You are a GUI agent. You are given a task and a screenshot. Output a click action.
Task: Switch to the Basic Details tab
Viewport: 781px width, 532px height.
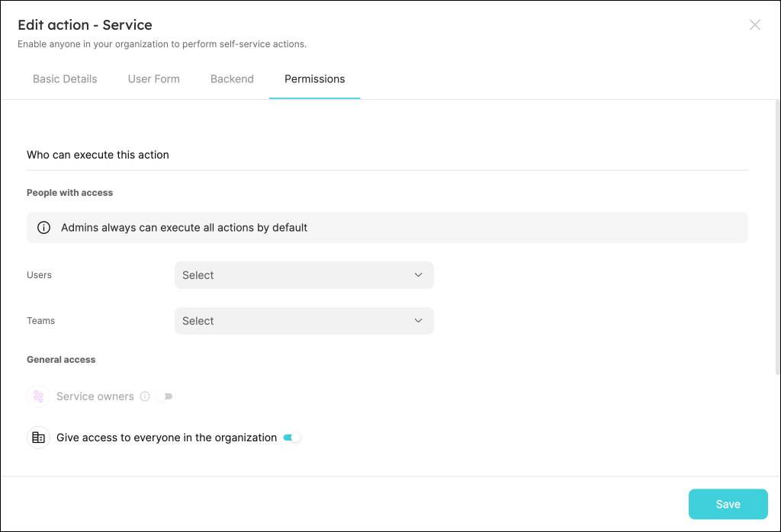click(65, 79)
